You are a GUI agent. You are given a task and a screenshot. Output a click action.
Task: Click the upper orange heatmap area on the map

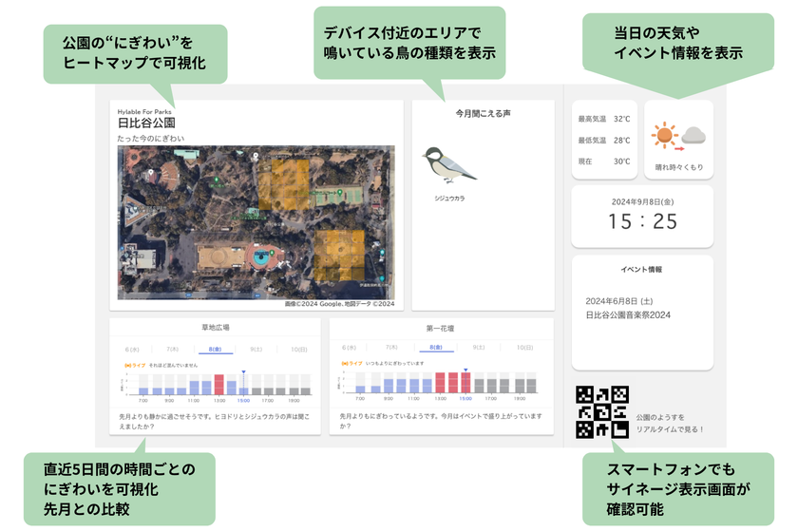283,185
